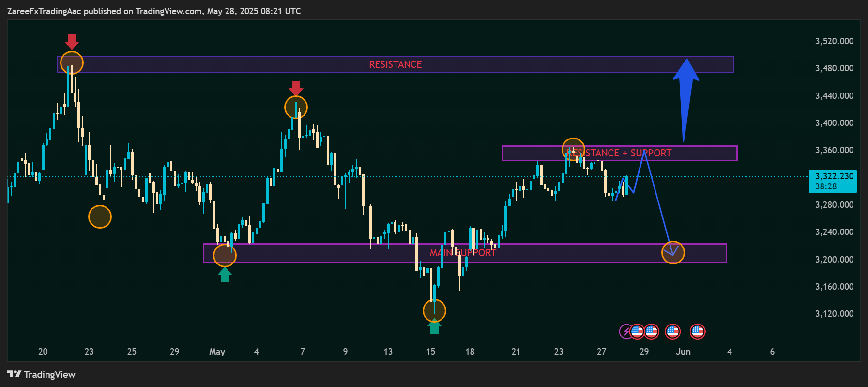Image resolution: width=868 pixels, height=387 pixels.
Task: Click the 3,200.000 price axis label
Action: pos(834,260)
